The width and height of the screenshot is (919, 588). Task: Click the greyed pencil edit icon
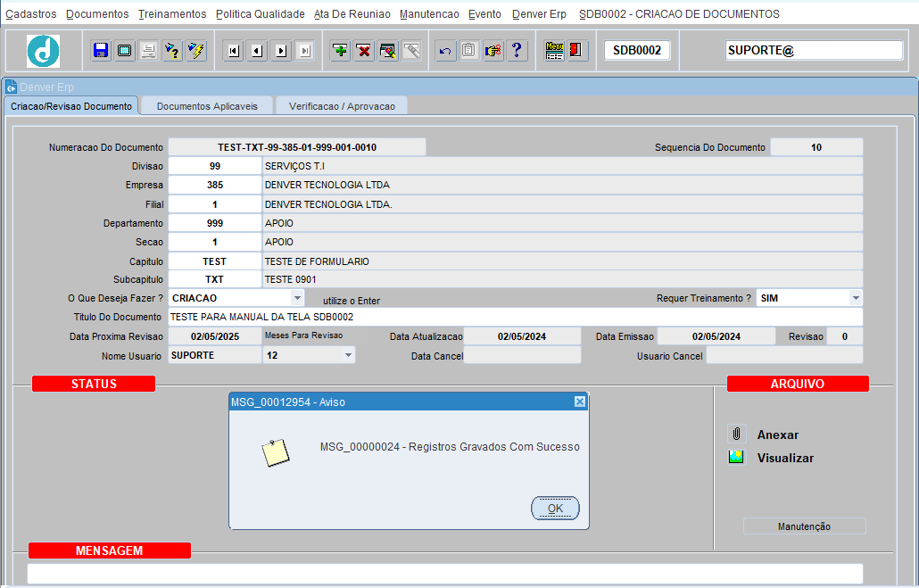[412, 51]
